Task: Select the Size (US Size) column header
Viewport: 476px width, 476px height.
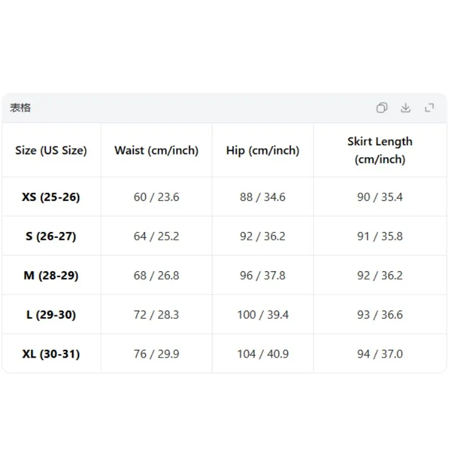Action: point(51,151)
